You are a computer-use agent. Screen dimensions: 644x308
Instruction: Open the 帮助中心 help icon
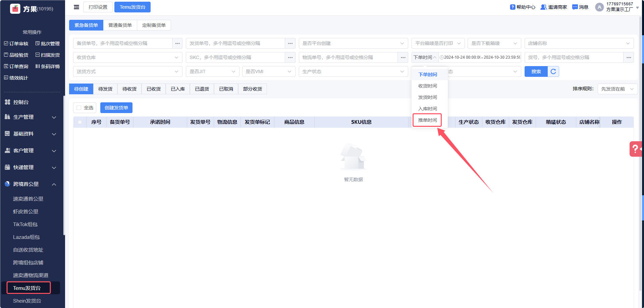513,7
